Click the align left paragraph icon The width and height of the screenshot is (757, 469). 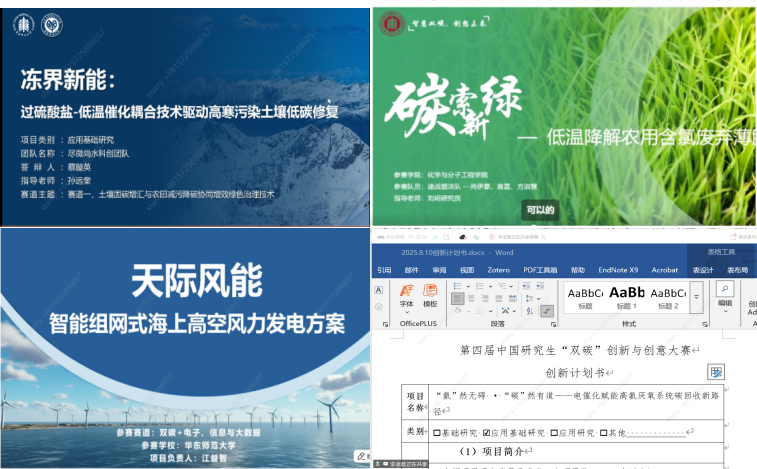click(456, 298)
